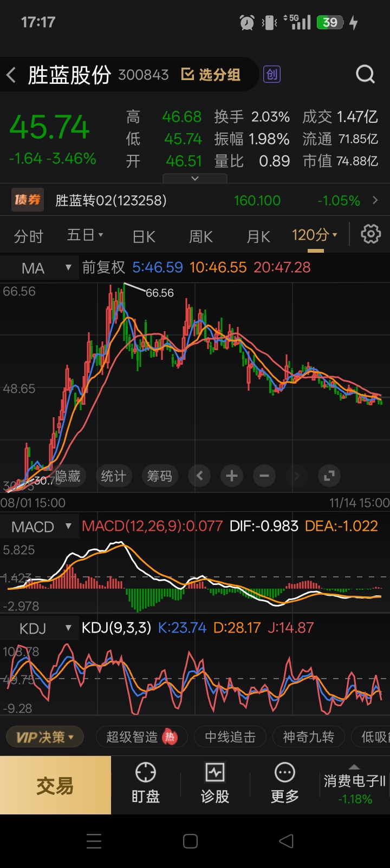Tap the 隐藏 hide button
The height and width of the screenshot is (868, 390).
[68, 476]
